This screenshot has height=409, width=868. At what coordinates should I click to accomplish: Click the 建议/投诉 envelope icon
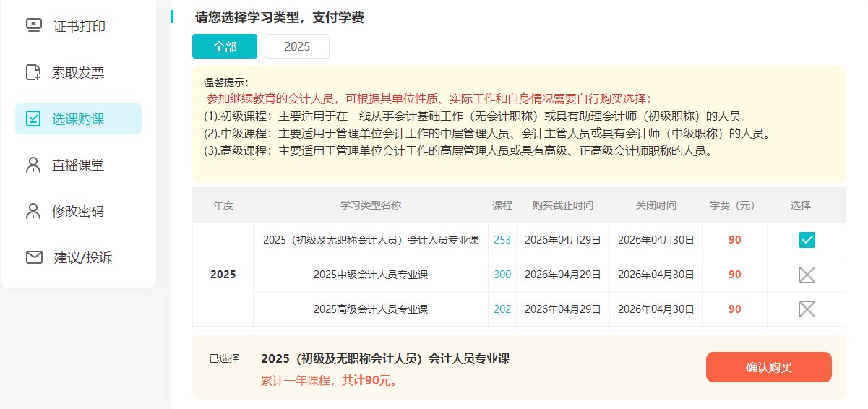34,257
